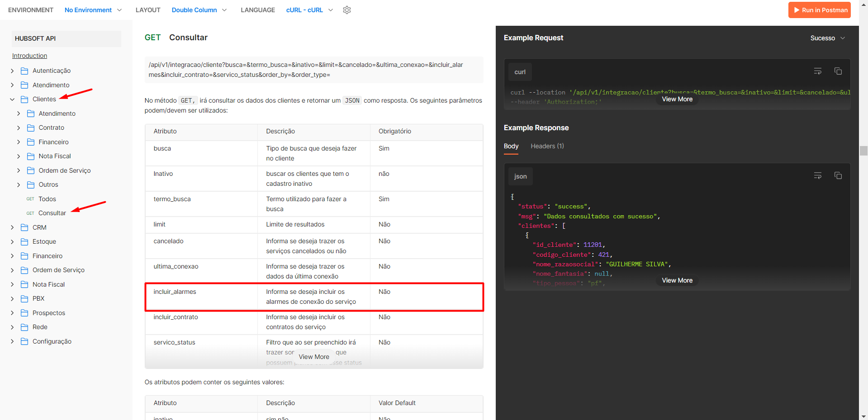
Task: Click the scrollbar down arrow
Action: click(863, 416)
